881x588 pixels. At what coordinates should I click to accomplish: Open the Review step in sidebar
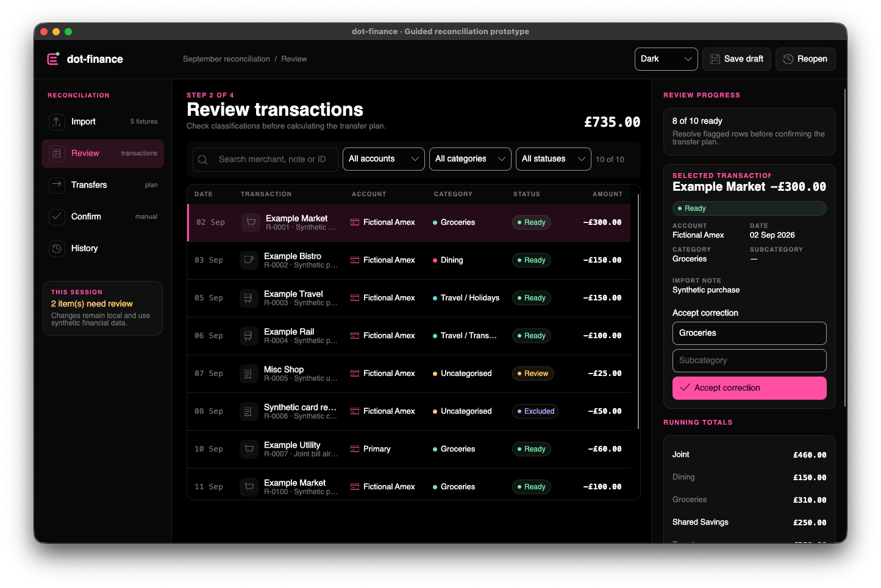pyautogui.click(x=102, y=154)
